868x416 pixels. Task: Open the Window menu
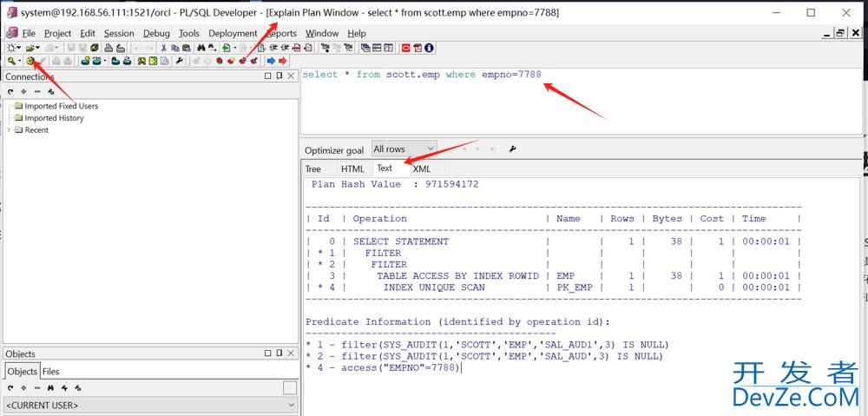[322, 33]
